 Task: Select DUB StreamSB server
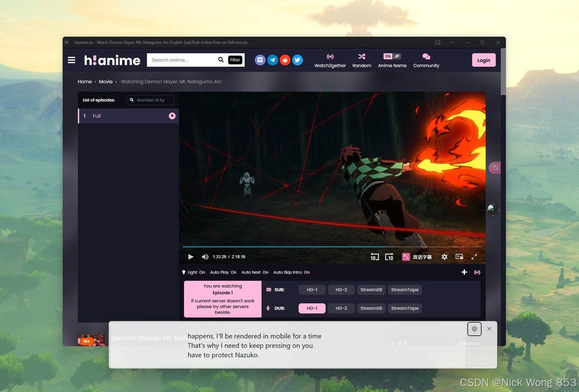coord(371,308)
